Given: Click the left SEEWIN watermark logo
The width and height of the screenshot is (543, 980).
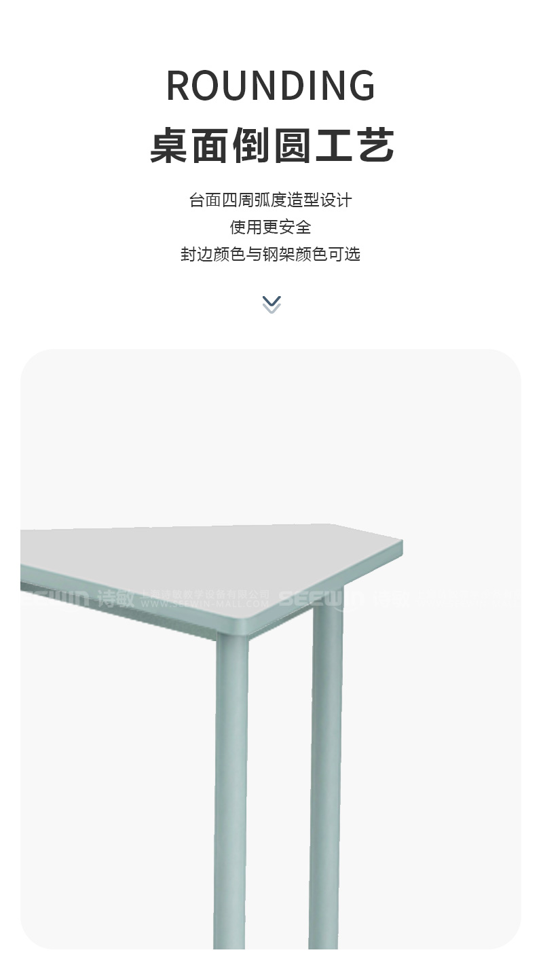Looking at the screenshot, I should coord(56,598).
